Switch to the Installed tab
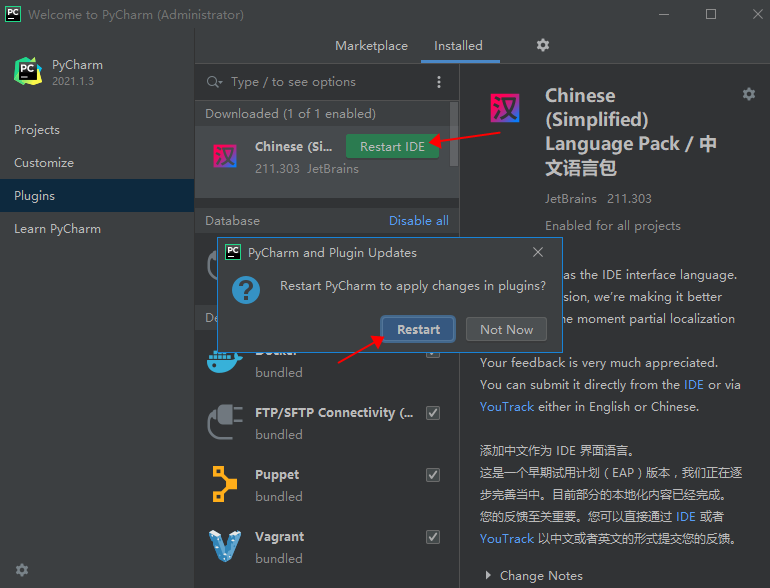Screen dimensions: 770x588 click(458, 46)
